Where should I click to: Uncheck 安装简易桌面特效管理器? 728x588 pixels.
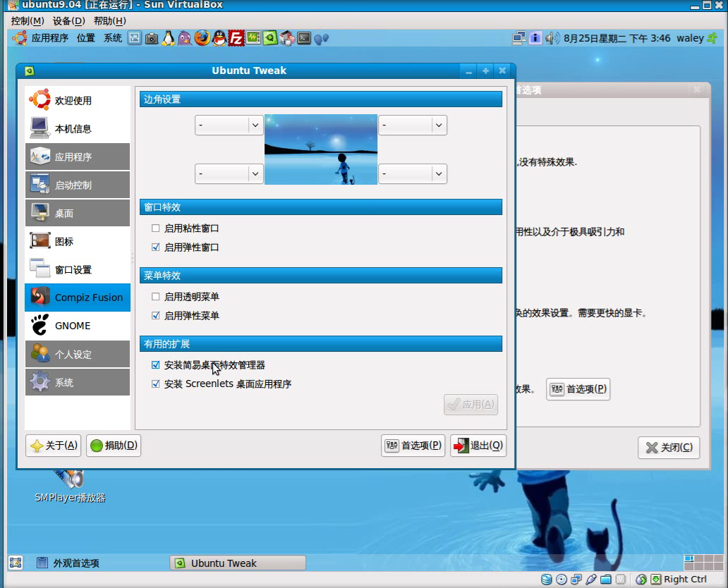click(x=155, y=365)
